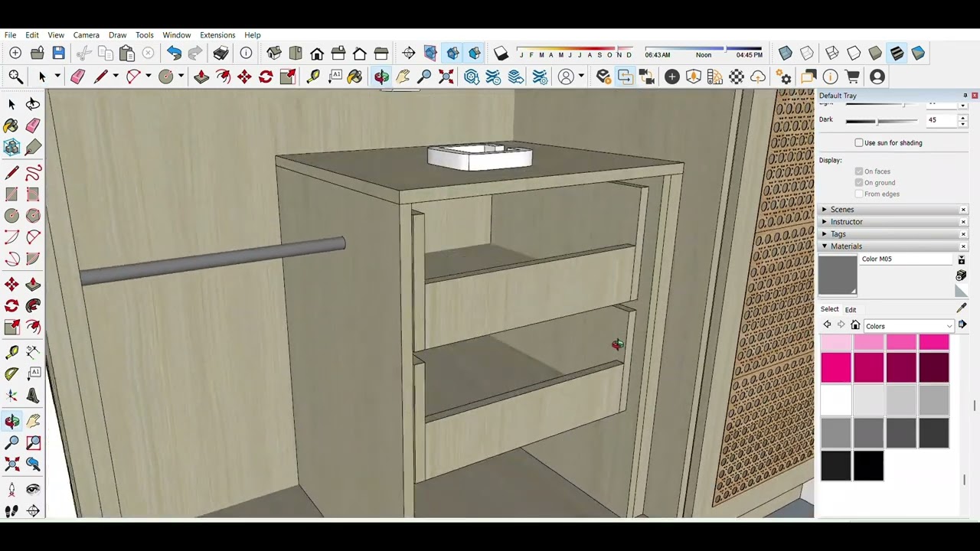Switch to materials Edit tab
Image resolution: width=980 pixels, height=551 pixels.
(x=851, y=309)
